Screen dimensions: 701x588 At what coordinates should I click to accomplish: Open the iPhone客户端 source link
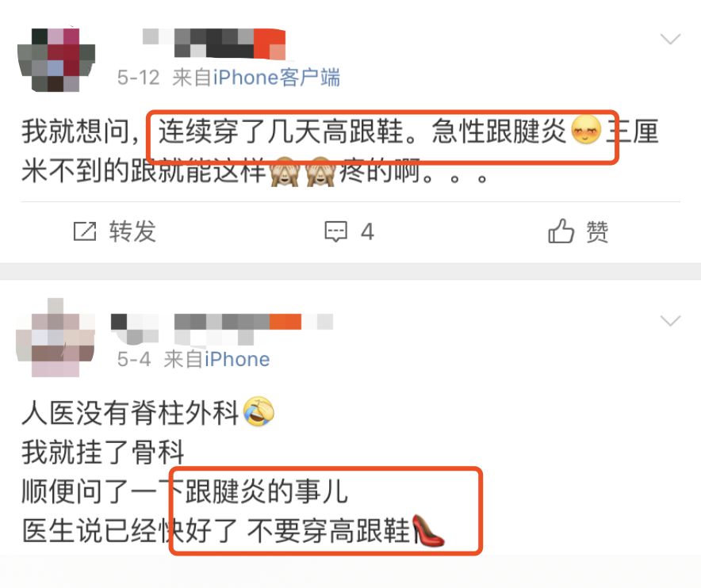point(276,78)
